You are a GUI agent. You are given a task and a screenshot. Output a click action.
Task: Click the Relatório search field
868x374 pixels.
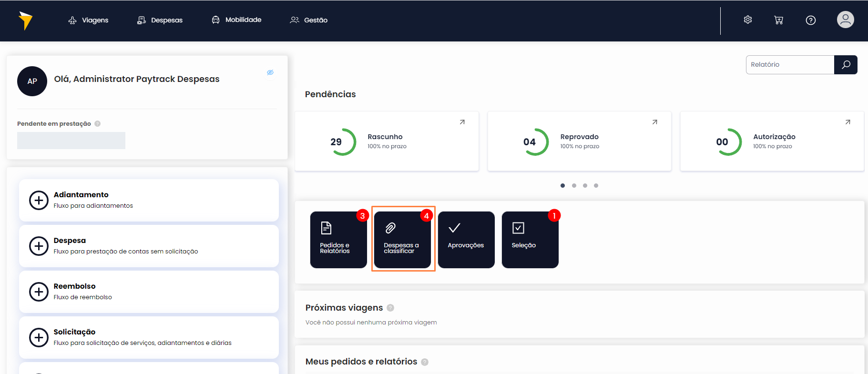[x=790, y=64]
